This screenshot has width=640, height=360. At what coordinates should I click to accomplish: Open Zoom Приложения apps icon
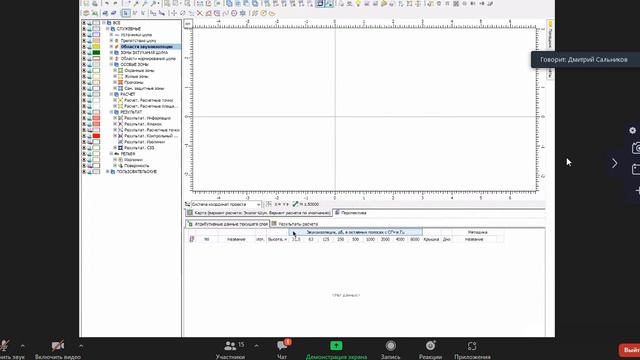tap(472, 346)
